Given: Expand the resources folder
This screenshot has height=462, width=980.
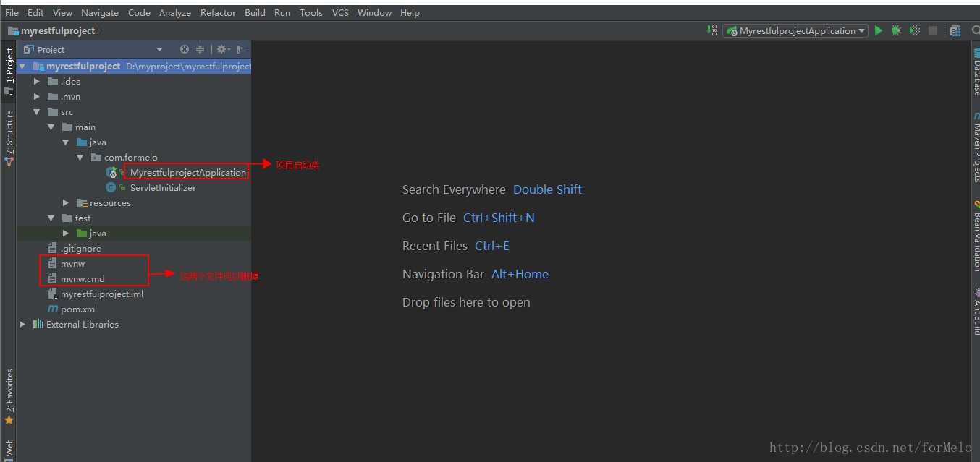Looking at the screenshot, I should [66, 202].
